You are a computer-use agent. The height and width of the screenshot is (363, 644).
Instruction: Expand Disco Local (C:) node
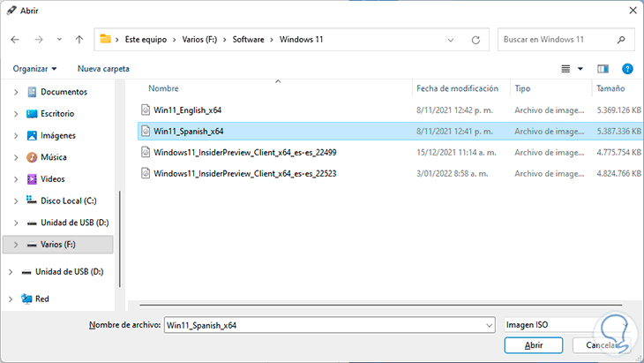coord(16,201)
